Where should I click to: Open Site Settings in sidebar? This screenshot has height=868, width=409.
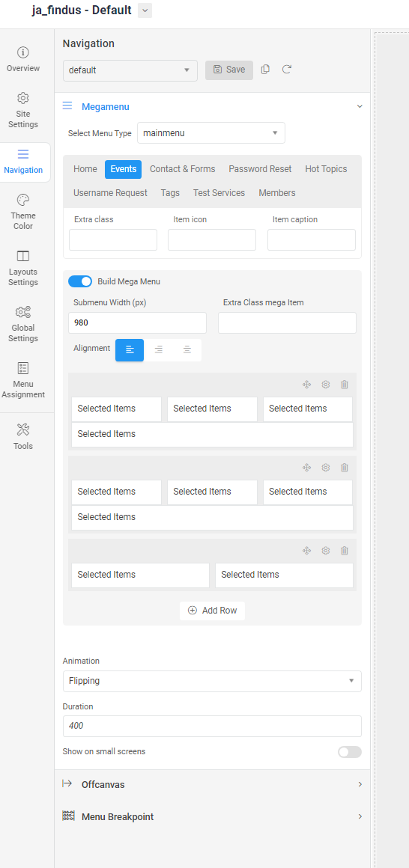click(x=23, y=111)
